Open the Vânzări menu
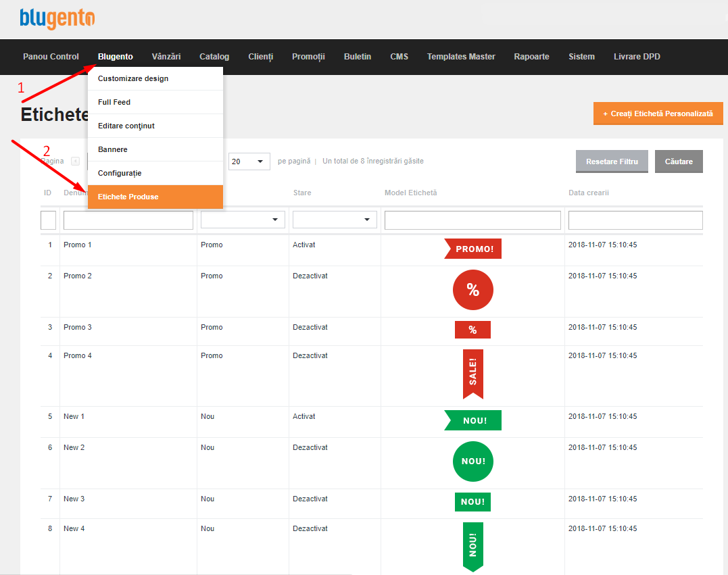Image resolution: width=728 pixels, height=575 pixels. [x=166, y=57]
